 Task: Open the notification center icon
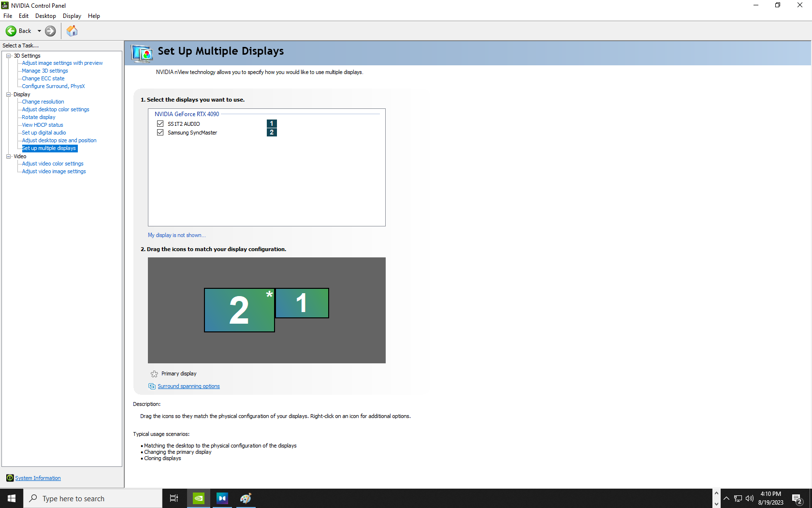tap(797, 499)
